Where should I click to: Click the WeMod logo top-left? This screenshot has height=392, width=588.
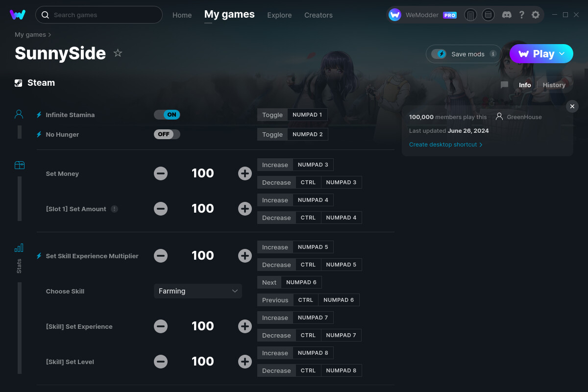pyautogui.click(x=18, y=15)
